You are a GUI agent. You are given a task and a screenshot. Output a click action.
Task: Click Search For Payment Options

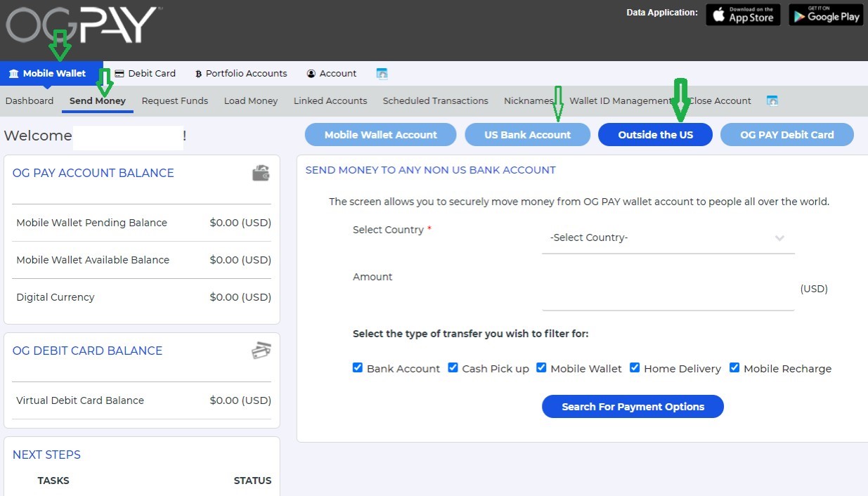[633, 407]
